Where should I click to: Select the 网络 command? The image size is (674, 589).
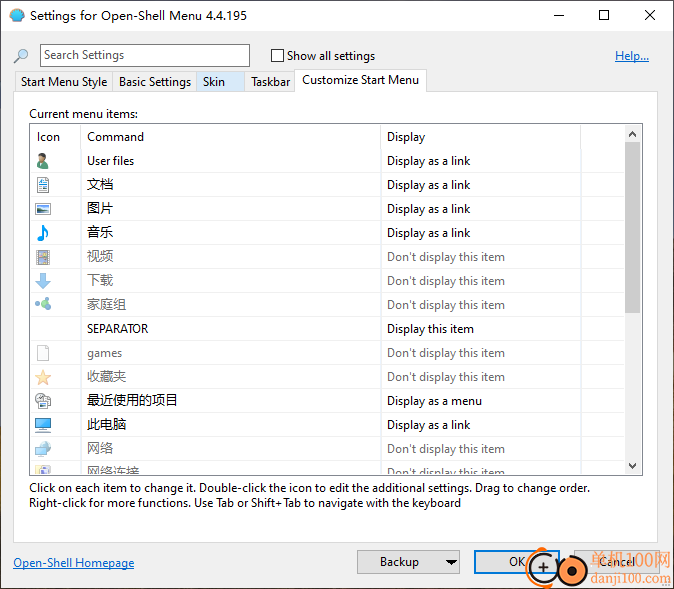(x=100, y=449)
